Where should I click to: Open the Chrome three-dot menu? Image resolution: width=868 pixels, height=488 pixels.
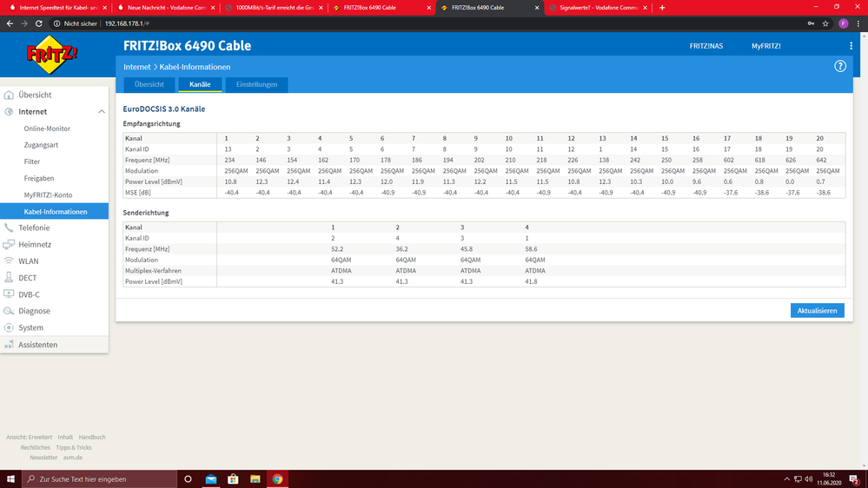pyautogui.click(x=858, y=23)
